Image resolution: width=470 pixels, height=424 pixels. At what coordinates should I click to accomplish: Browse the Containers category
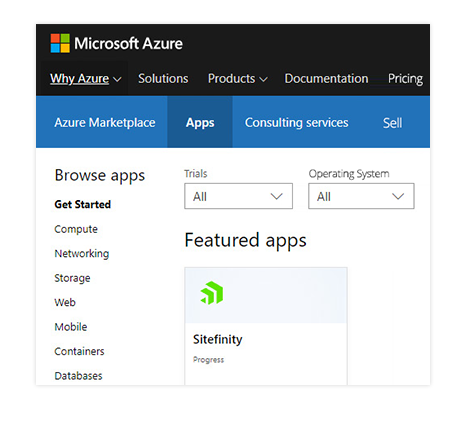pyautogui.click(x=79, y=351)
